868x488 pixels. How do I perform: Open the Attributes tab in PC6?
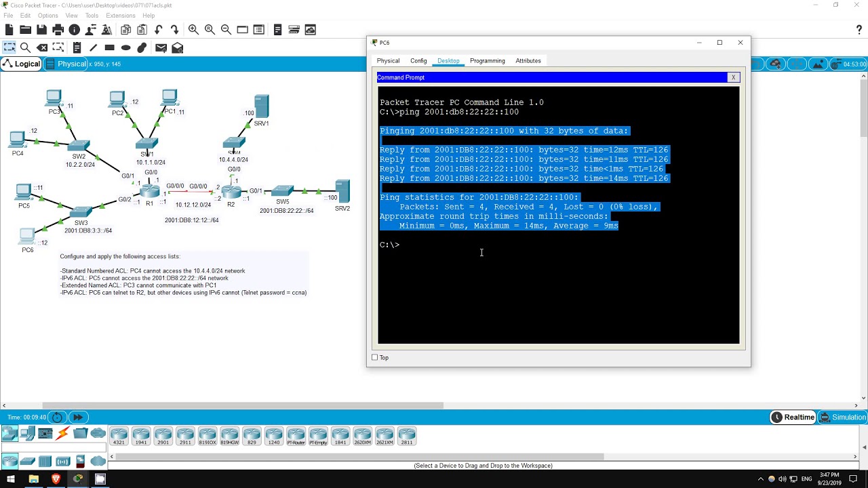528,61
